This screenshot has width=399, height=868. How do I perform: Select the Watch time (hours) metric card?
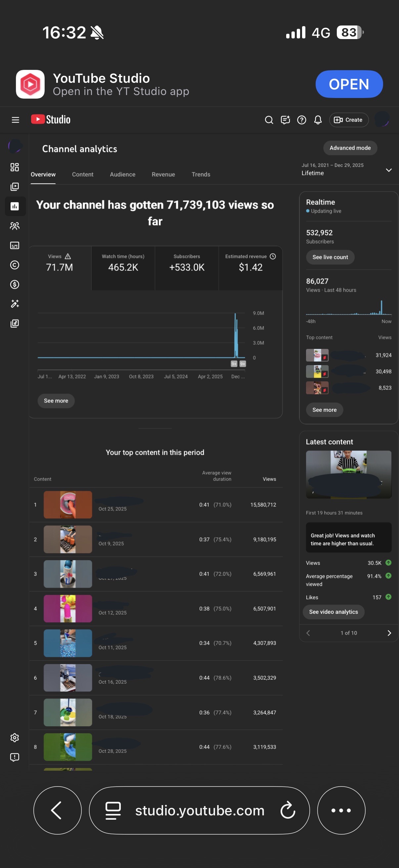click(123, 267)
